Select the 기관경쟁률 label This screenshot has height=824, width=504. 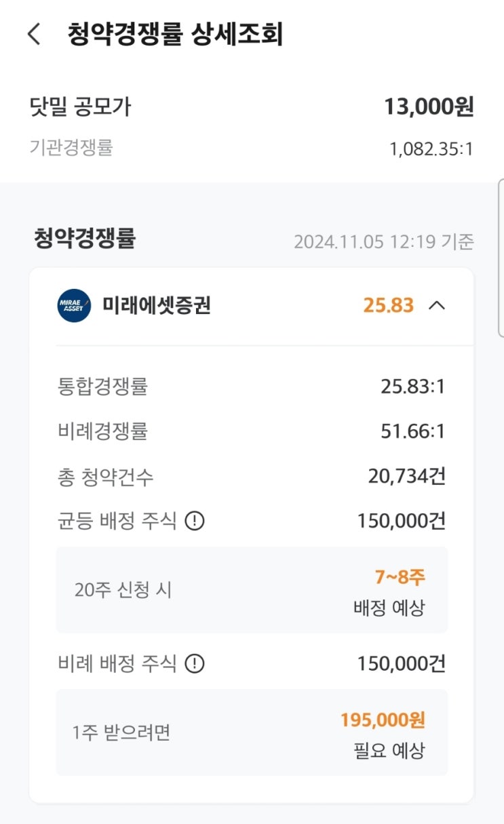tap(71, 147)
